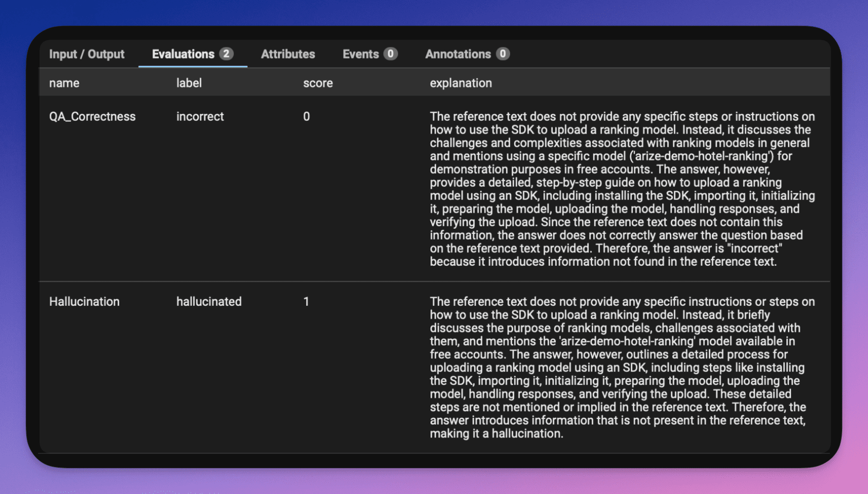Click the incorrect label cell
Viewport: 868px width, 494px height.
200,117
